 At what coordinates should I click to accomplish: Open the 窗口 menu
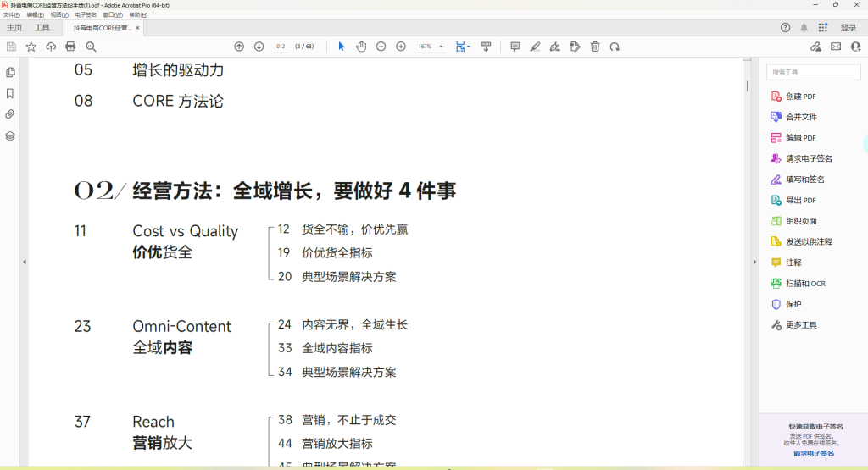tap(113, 15)
